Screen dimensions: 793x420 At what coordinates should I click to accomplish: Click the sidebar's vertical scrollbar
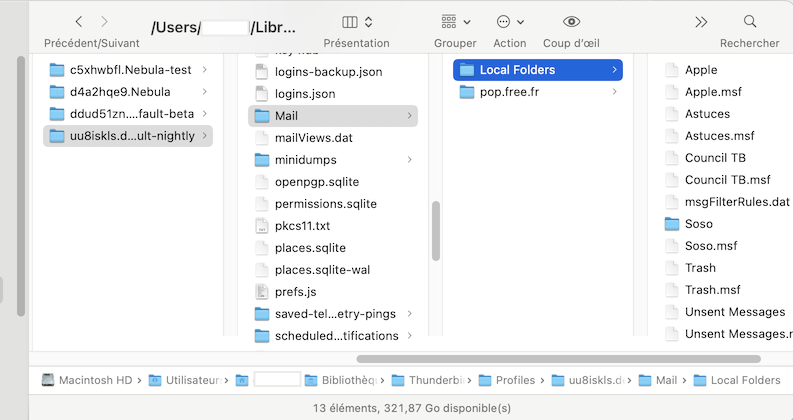coord(21,186)
